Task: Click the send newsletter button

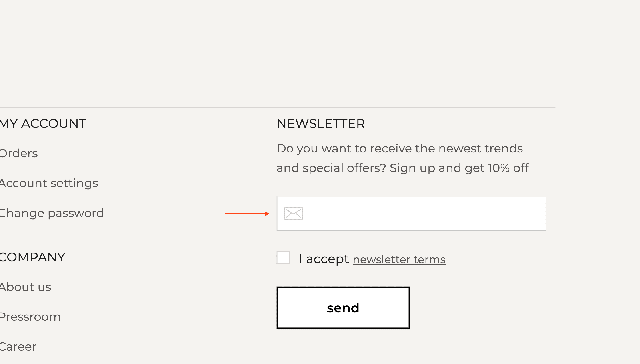Action: (x=343, y=308)
